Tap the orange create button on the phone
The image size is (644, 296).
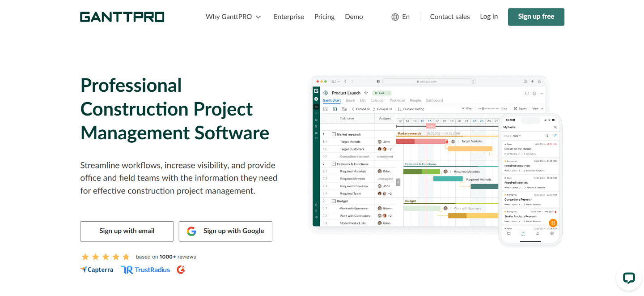pyautogui.click(x=553, y=223)
